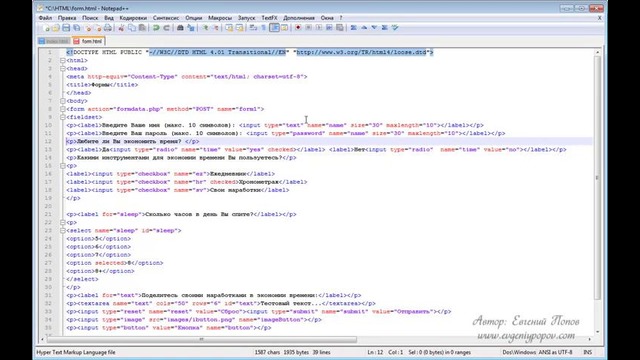This screenshot has height=360, width=640.
Task: Create a new document with the New icon
Action: pos(46,28)
